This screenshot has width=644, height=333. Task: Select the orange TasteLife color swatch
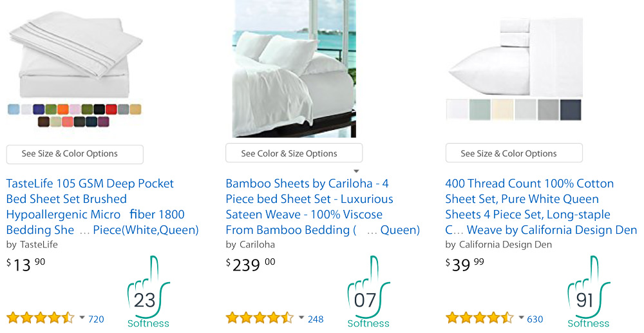[62, 109]
